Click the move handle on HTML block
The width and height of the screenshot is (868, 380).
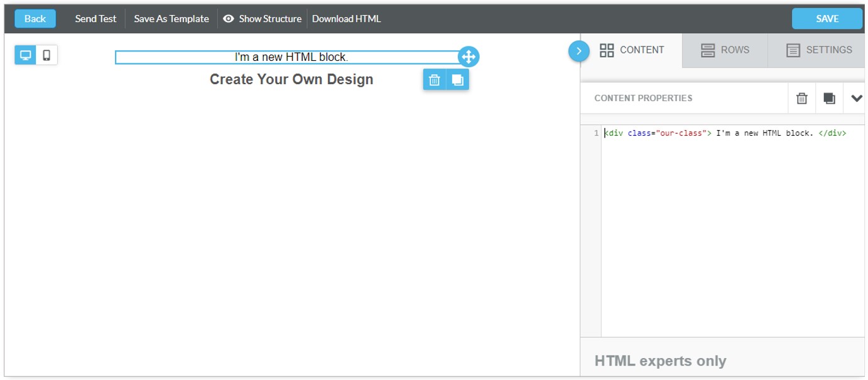point(469,57)
